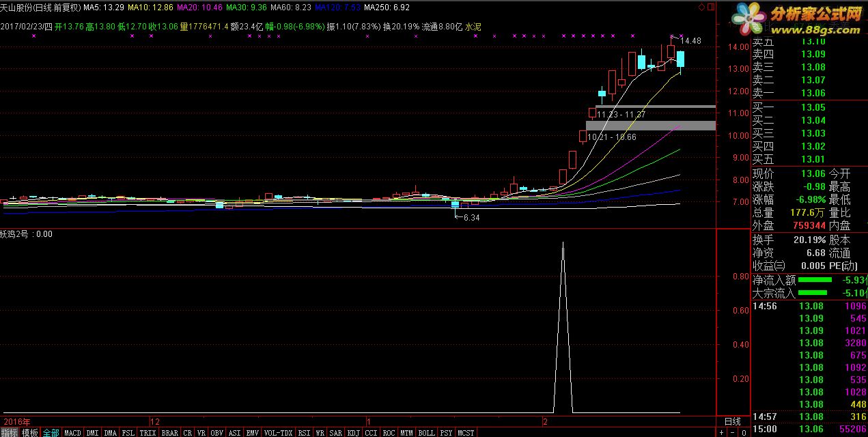This screenshot has width=868, height=437.
Task: Select the 卖三 ask row at 13.08
Action: [x=809, y=68]
